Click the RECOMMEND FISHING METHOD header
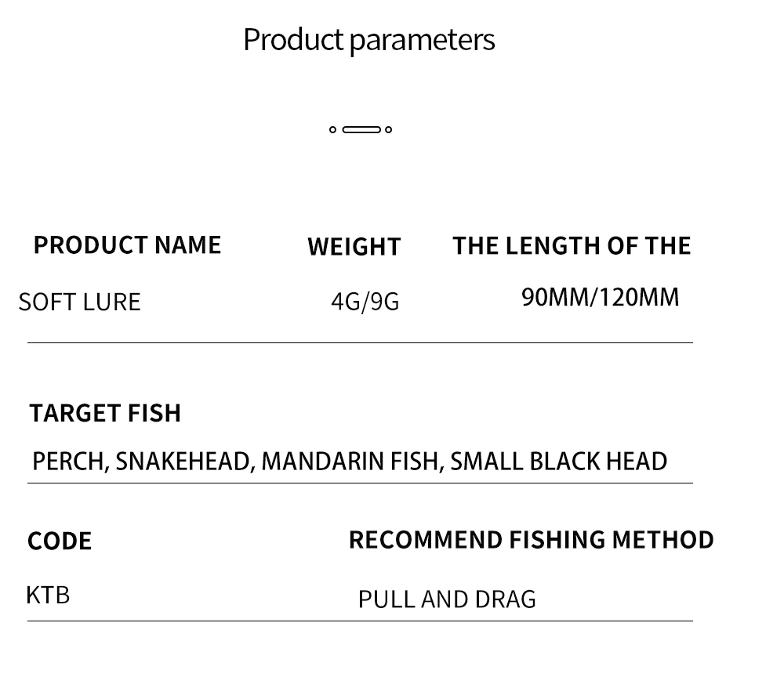Screen dimensions: 784x688 pyautogui.click(x=531, y=540)
